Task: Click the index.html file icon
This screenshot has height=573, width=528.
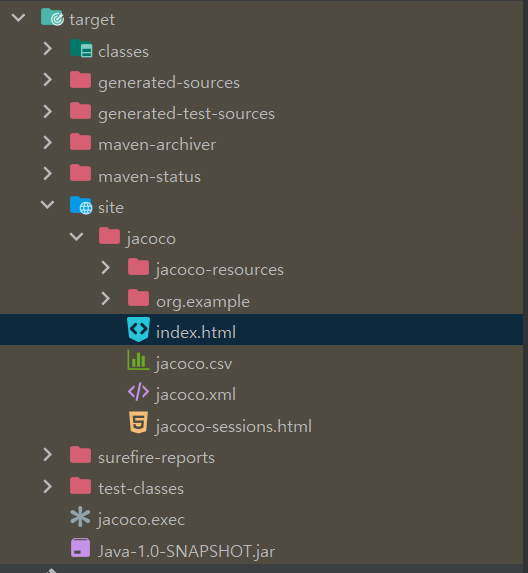Action: [138, 329]
